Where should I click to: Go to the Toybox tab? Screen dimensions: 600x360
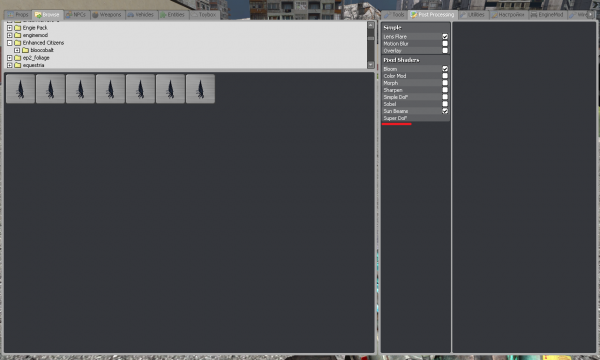coord(204,15)
